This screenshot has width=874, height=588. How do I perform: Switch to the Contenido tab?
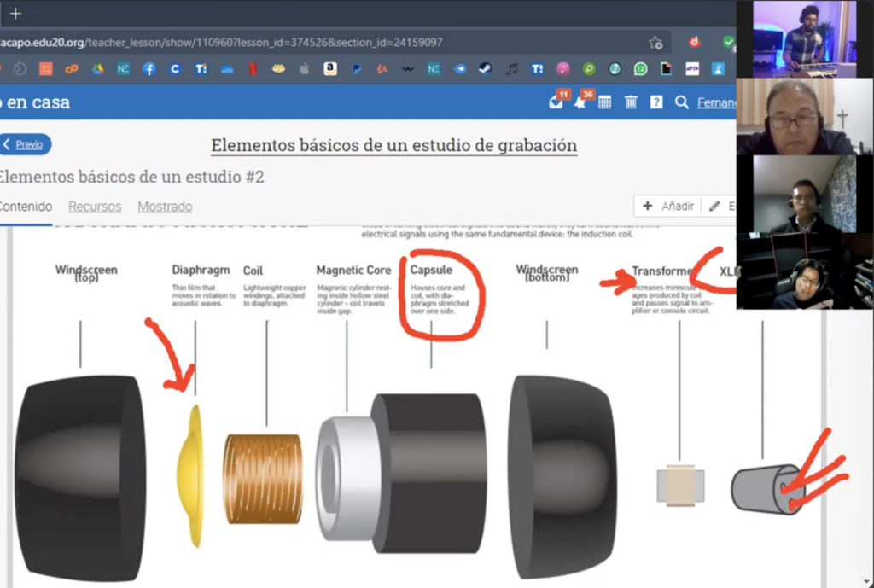click(26, 207)
